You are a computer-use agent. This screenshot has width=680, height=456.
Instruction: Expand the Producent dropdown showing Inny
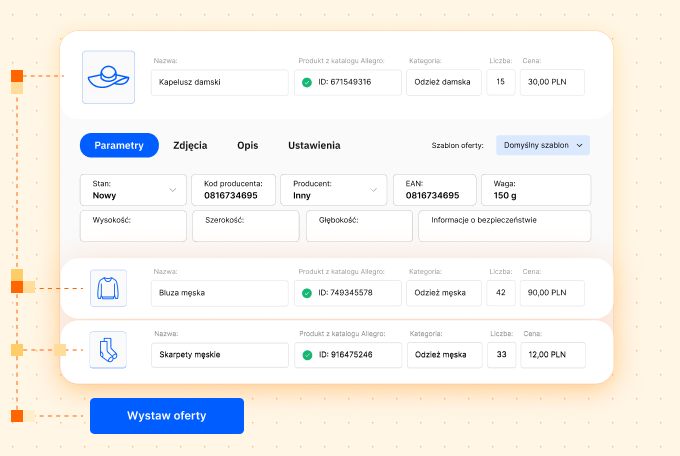coord(333,190)
